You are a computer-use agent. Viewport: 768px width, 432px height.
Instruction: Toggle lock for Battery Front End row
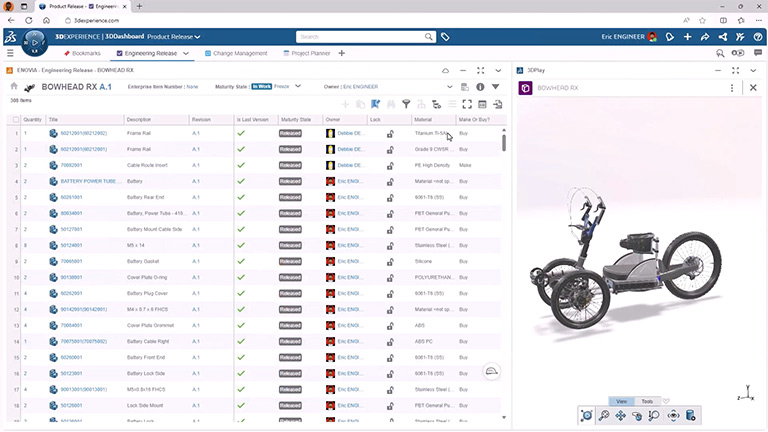coord(390,358)
